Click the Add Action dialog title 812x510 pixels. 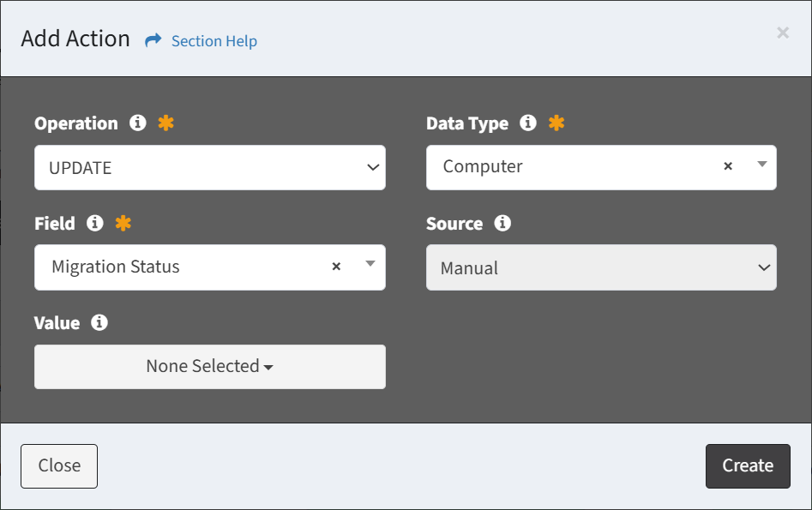(75, 39)
